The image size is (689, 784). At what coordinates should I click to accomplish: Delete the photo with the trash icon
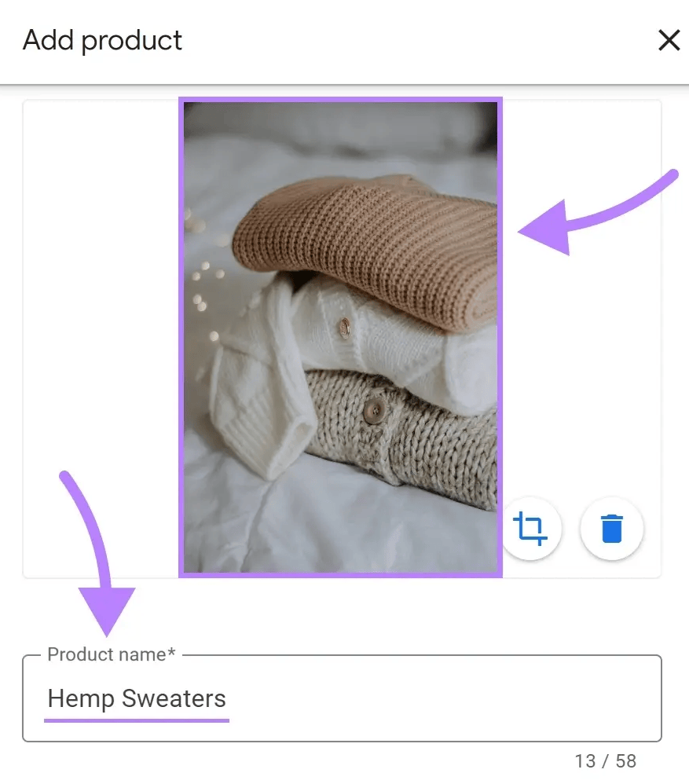pyautogui.click(x=611, y=528)
